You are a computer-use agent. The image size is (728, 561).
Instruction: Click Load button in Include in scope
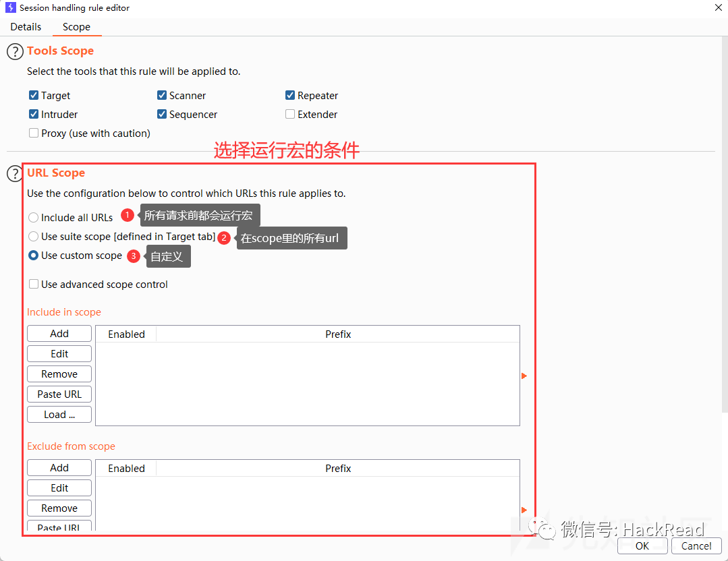click(59, 415)
